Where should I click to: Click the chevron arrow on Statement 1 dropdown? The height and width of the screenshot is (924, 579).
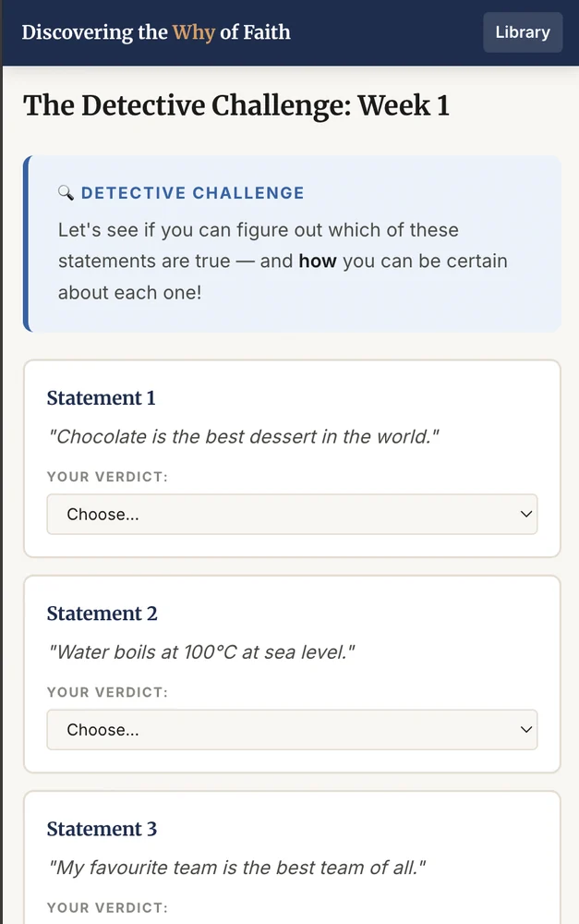click(x=526, y=515)
